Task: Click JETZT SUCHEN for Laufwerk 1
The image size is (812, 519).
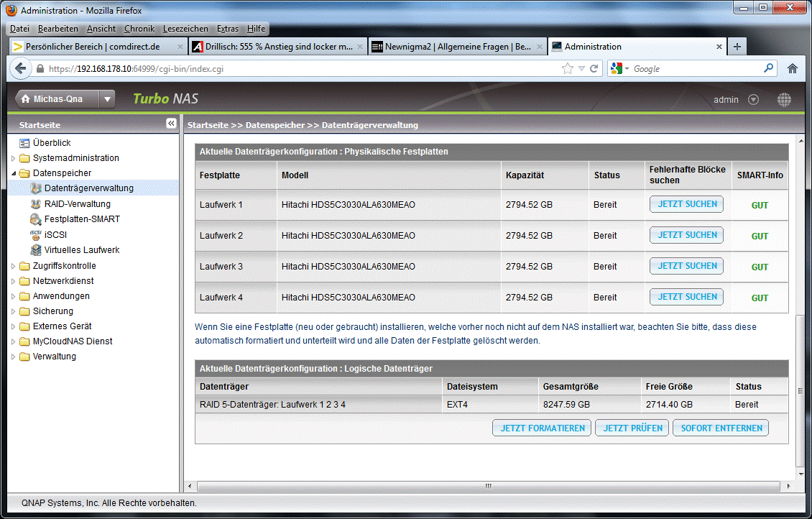Action: pyautogui.click(x=686, y=204)
